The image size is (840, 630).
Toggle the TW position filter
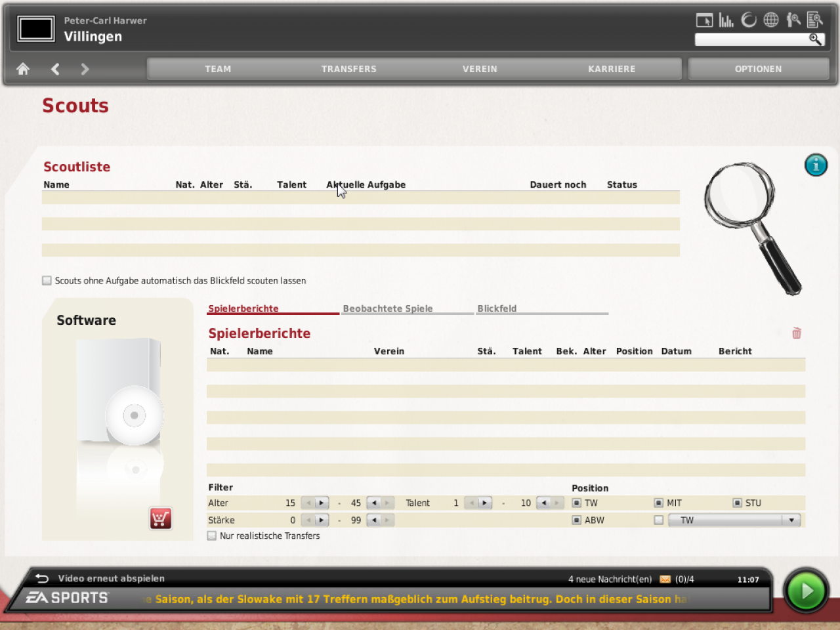pos(576,503)
